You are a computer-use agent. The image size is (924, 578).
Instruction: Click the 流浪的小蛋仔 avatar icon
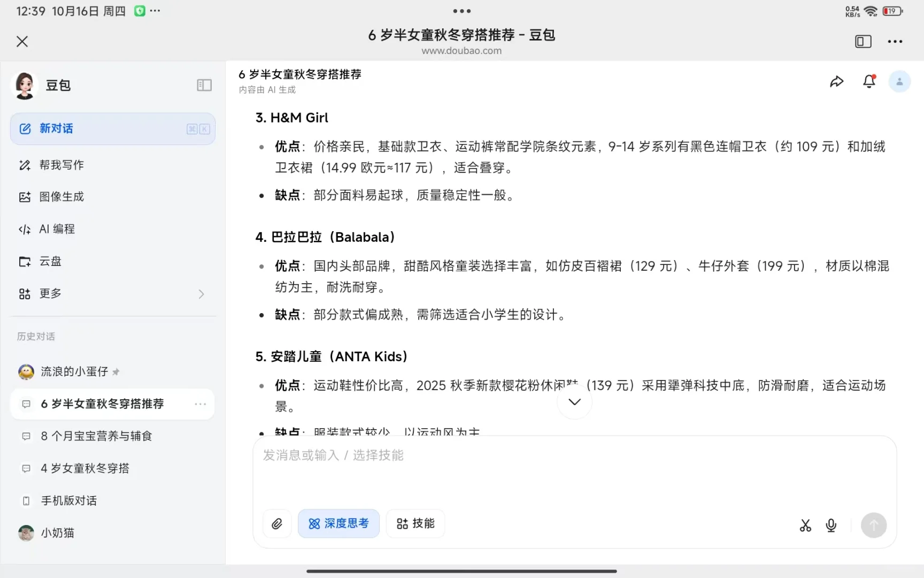(x=26, y=371)
